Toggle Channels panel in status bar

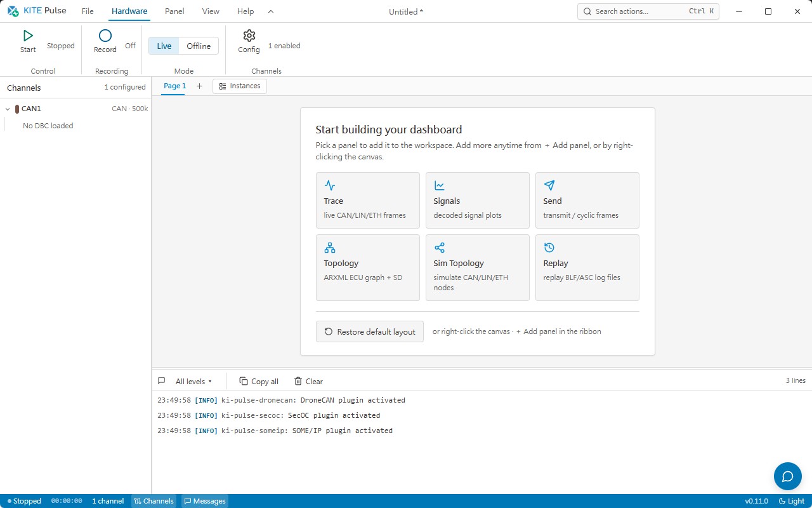[154, 501]
